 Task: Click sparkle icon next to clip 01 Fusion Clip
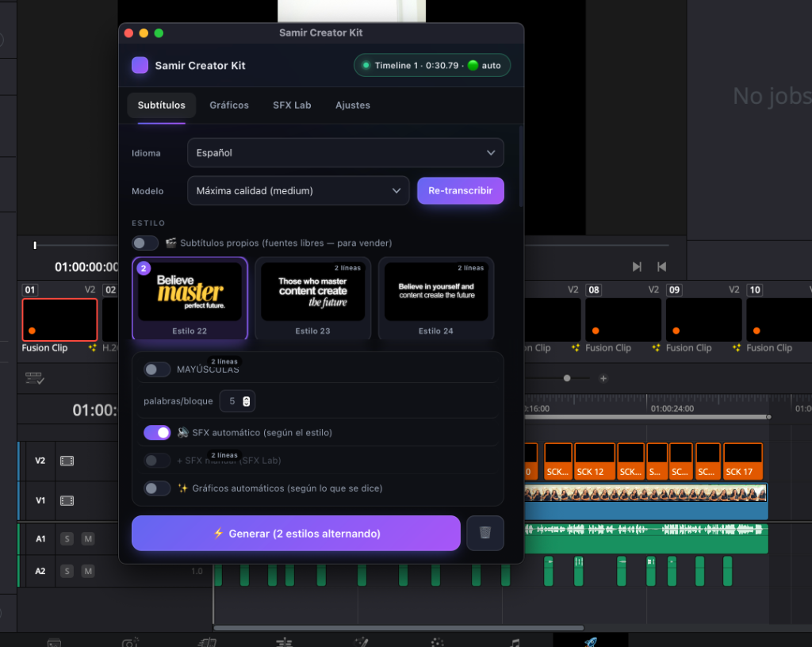[x=92, y=348]
